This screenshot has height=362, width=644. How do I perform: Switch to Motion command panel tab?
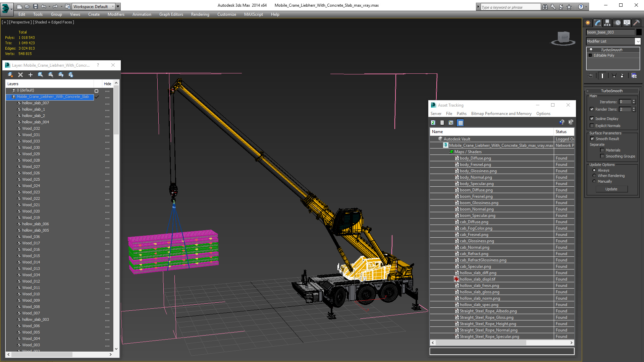618,23
